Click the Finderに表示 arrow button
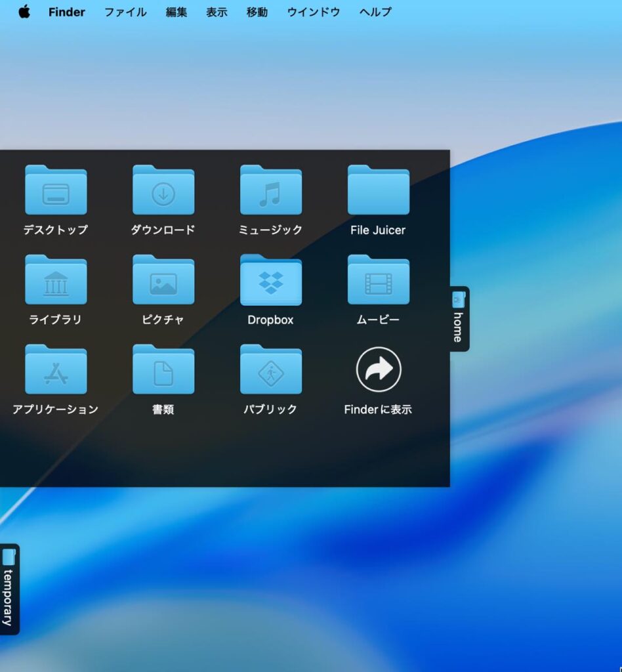 [379, 369]
